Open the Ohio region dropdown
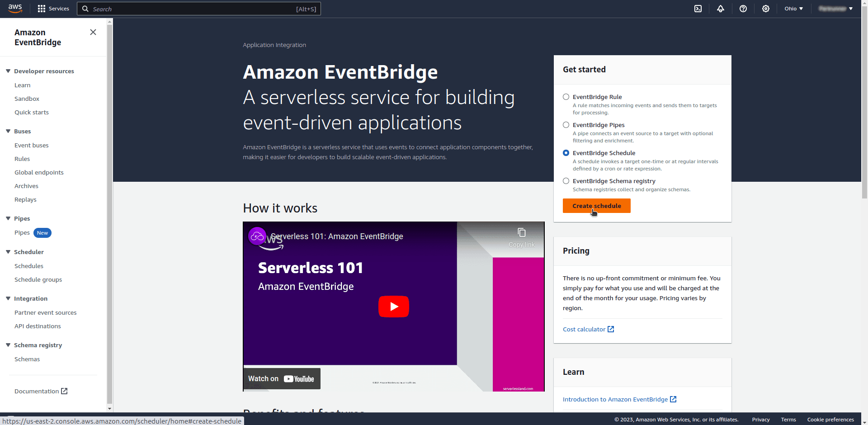The image size is (868, 425). [x=793, y=9]
